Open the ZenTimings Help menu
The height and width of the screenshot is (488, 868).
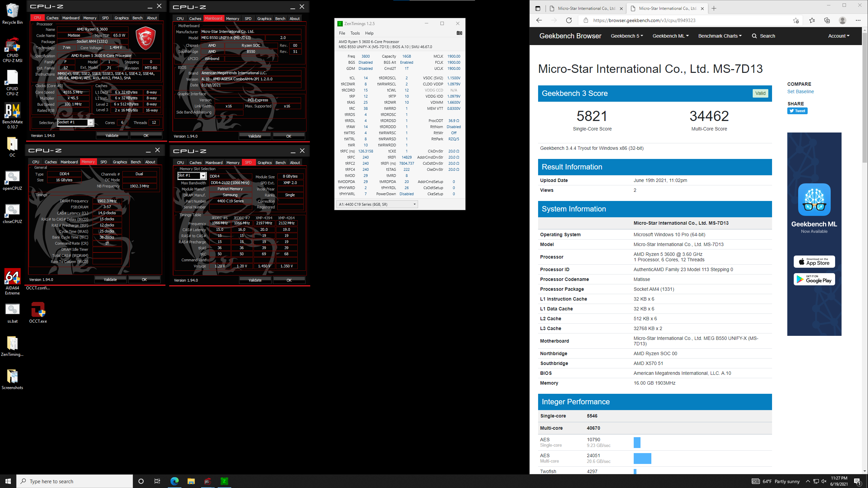(369, 33)
